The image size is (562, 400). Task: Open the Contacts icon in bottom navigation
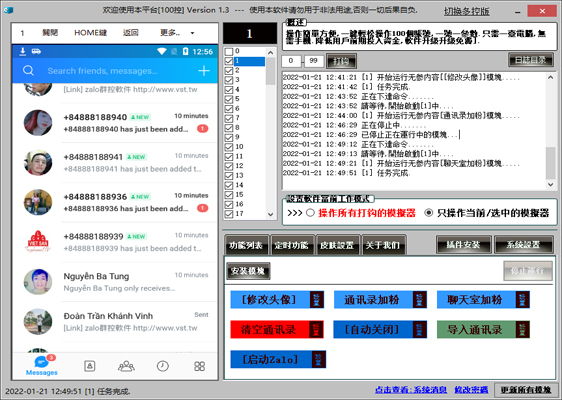89,366
